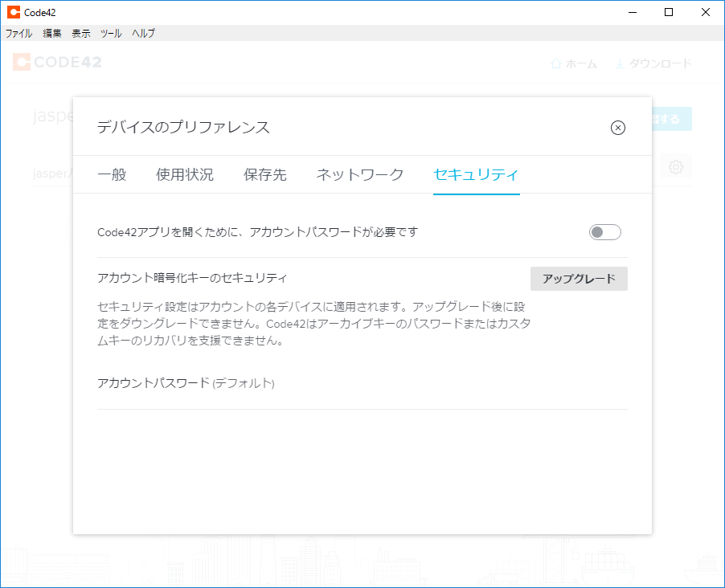Switch to the 一般 tab
725x588 pixels.
click(x=112, y=175)
